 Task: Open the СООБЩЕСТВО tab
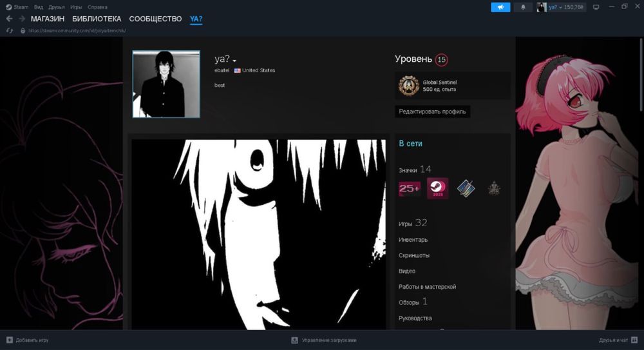coord(155,19)
